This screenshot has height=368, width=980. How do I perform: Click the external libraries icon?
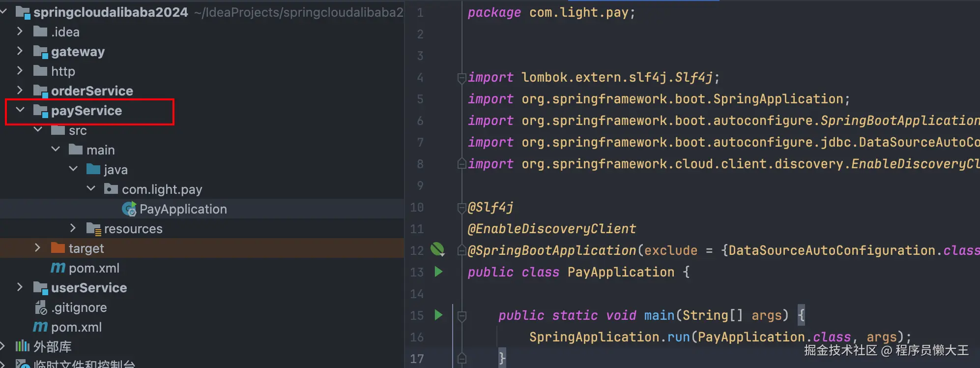pyautogui.click(x=23, y=346)
